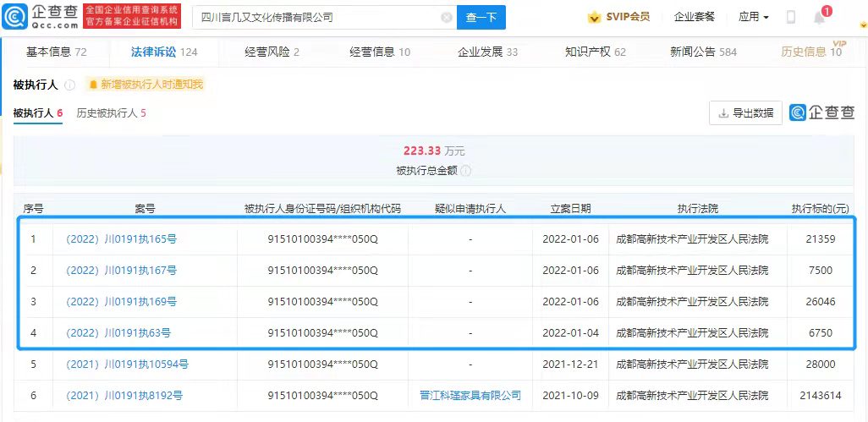The height and width of the screenshot is (422, 868).
Task: Select the 历史被执行人 5 sub-tab
Action: (112, 113)
